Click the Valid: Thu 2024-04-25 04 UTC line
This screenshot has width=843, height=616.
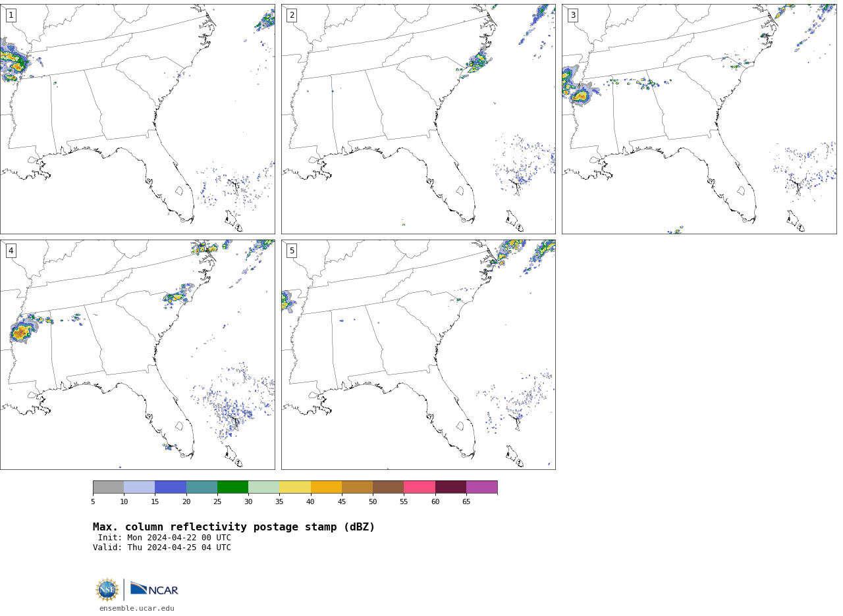tap(162, 548)
